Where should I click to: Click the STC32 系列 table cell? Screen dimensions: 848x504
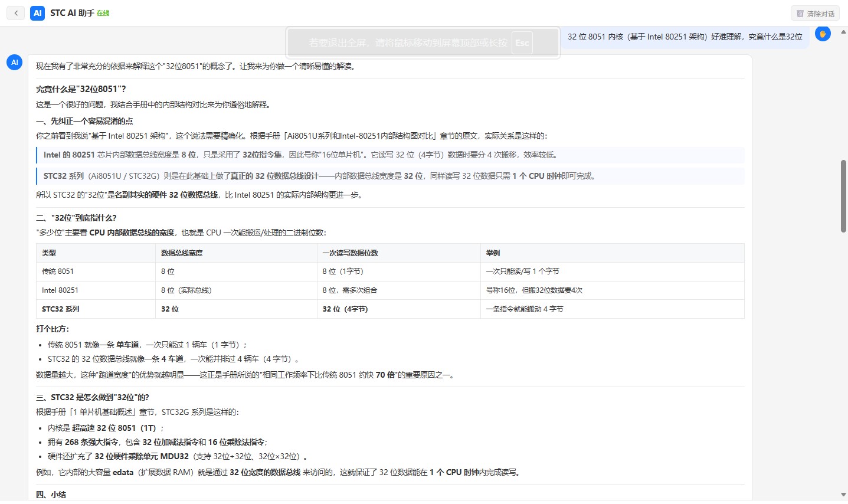(96, 309)
